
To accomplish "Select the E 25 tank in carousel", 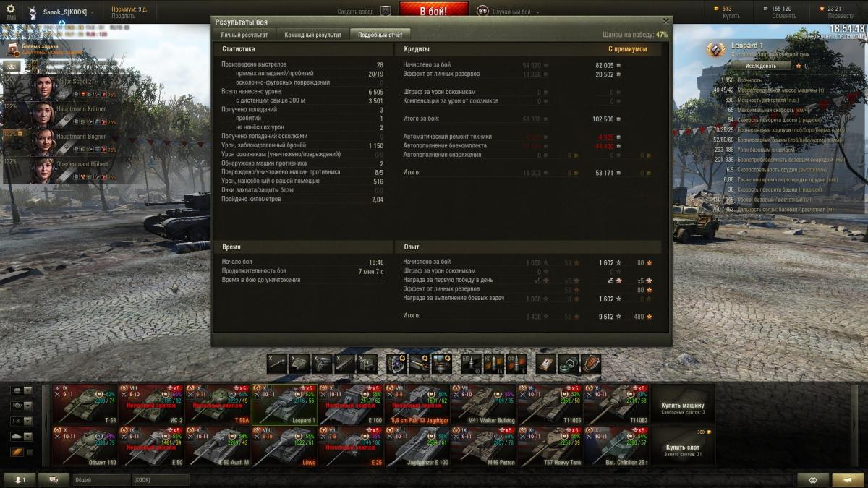I will [351, 446].
